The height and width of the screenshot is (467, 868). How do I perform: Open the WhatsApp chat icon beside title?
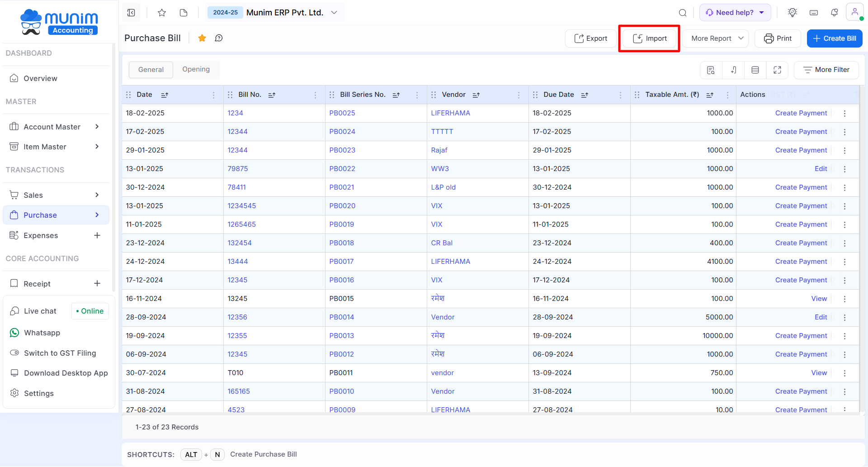coord(219,38)
